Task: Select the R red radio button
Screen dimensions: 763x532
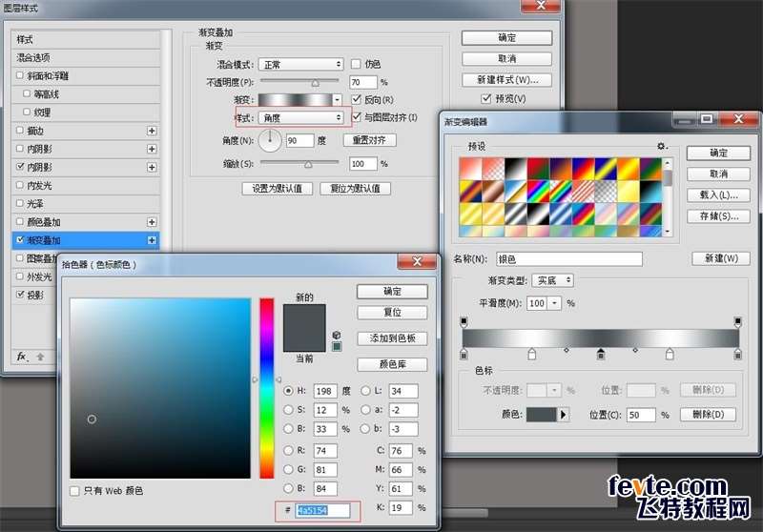Action: coord(289,450)
